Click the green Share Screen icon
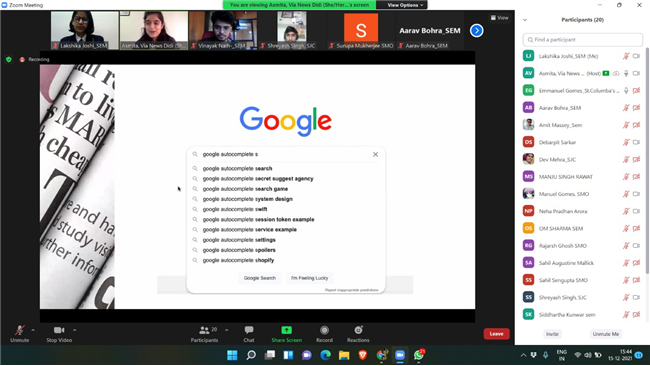650x366 pixels. [286, 330]
